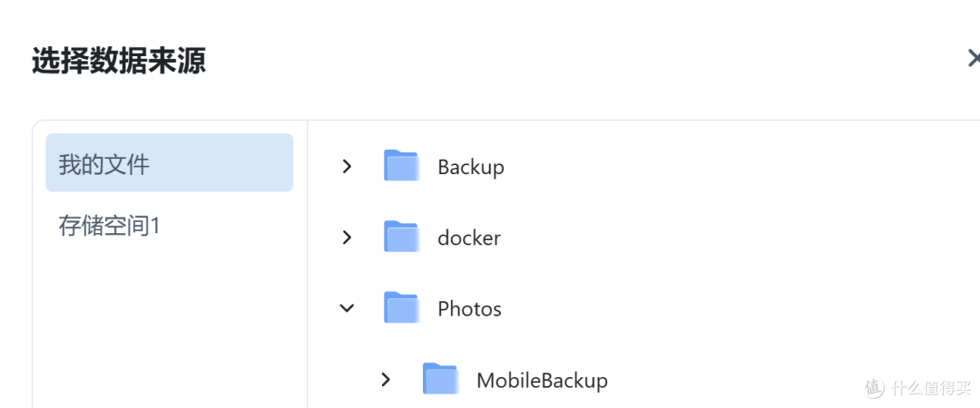Close the 选择数据来源 dialog
Image resolution: width=980 pixels, height=408 pixels.
[974, 59]
